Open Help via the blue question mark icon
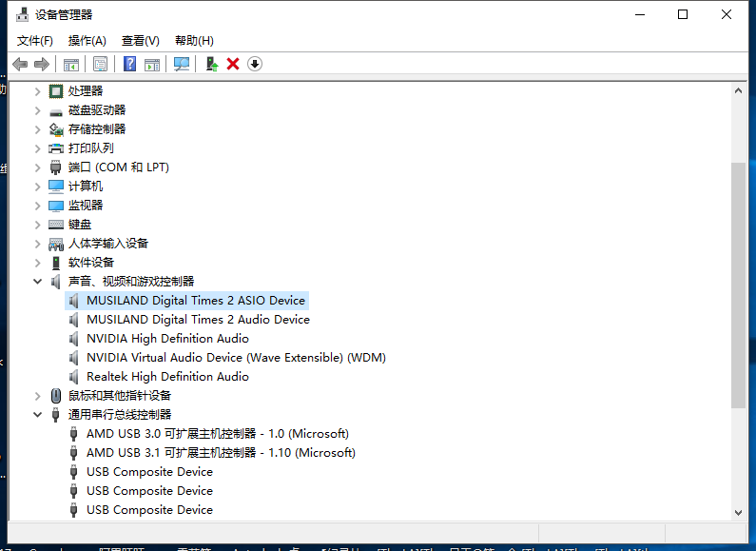The width and height of the screenshot is (756, 551). (130, 64)
